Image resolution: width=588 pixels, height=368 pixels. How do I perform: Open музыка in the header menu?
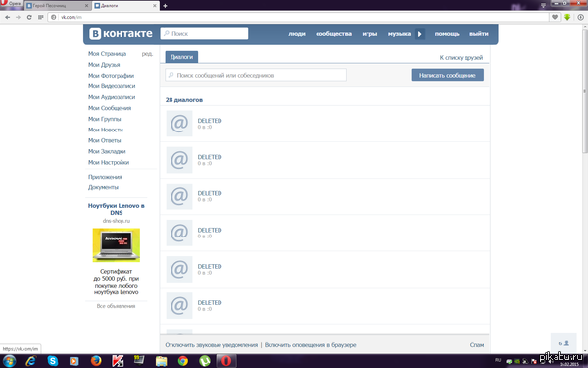pyautogui.click(x=399, y=34)
